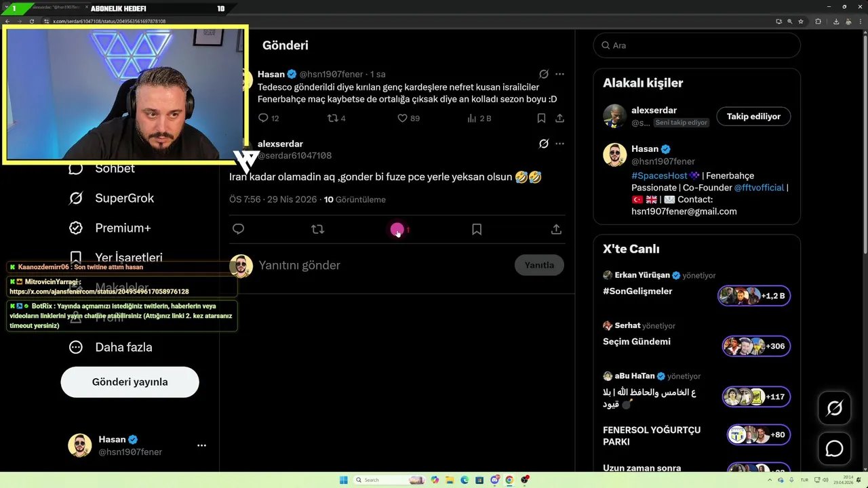The image size is (868, 488).
Task: Click Hasan account avatar at bottom left
Action: coord(80,445)
